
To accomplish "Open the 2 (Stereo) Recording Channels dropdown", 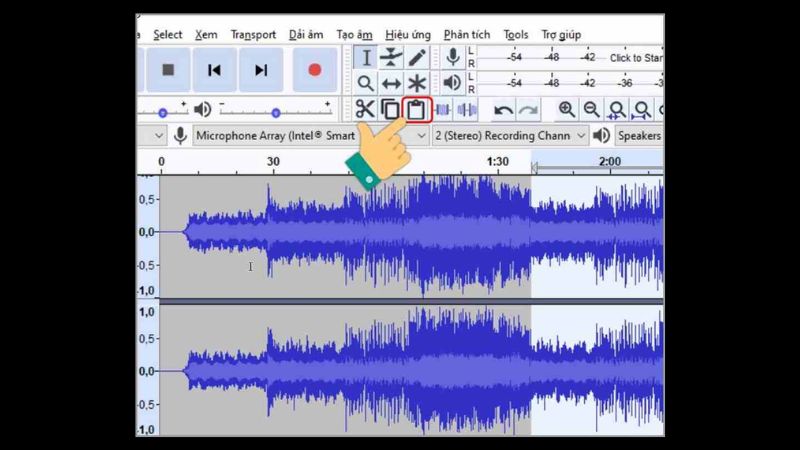I will [509, 136].
